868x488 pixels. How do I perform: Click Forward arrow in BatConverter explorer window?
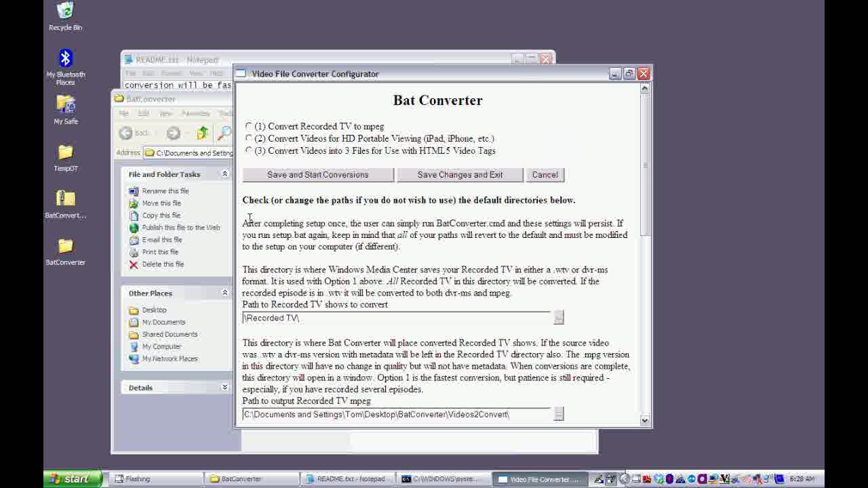[174, 133]
